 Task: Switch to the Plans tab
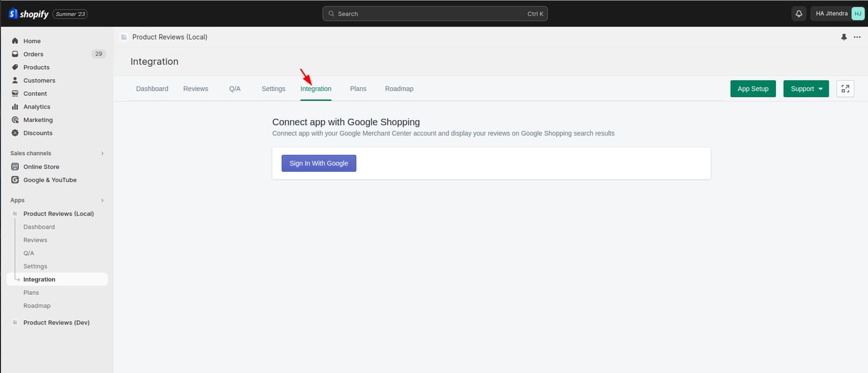point(358,89)
